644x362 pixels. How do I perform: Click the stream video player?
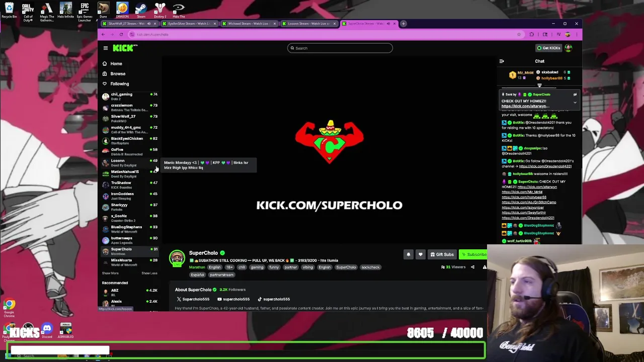[x=329, y=151]
